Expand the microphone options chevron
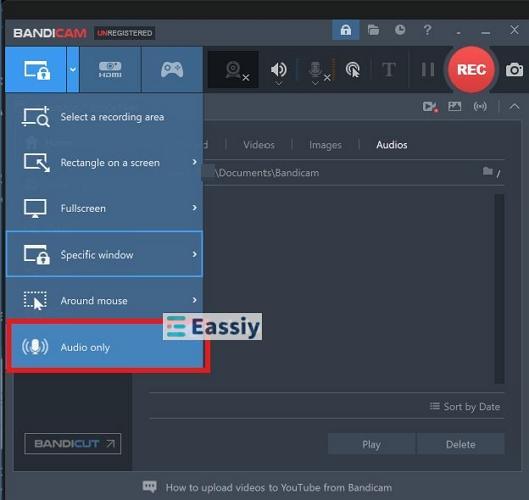The height and width of the screenshot is (500, 529). [315, 83]
